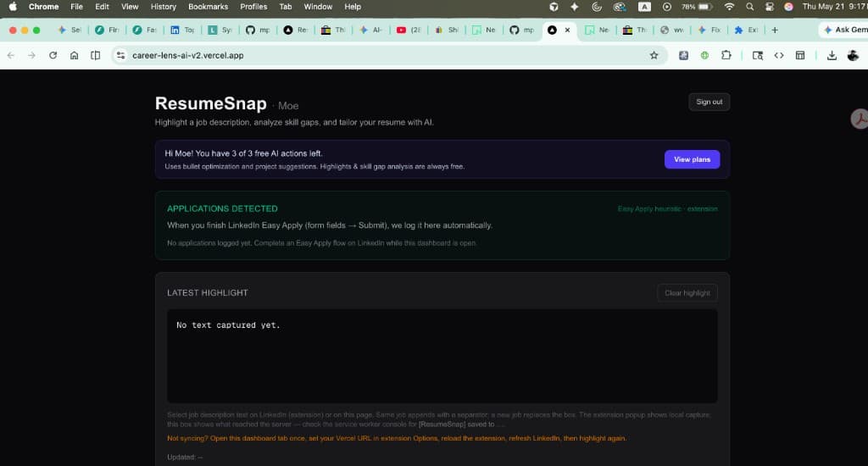Click the red Acrobat floating side icon
The image size is (868, 466).
pos(860,119)
